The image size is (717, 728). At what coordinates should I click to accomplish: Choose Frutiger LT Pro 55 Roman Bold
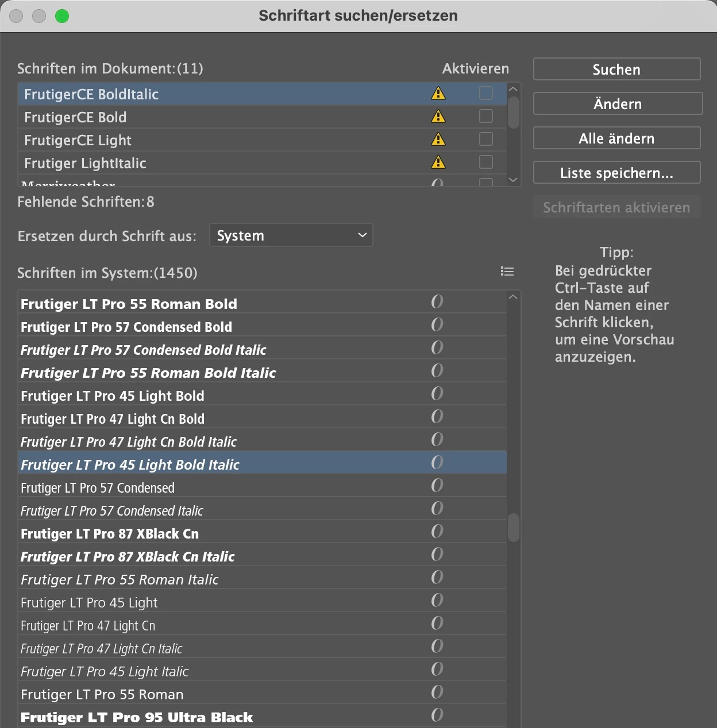[262, 303]
